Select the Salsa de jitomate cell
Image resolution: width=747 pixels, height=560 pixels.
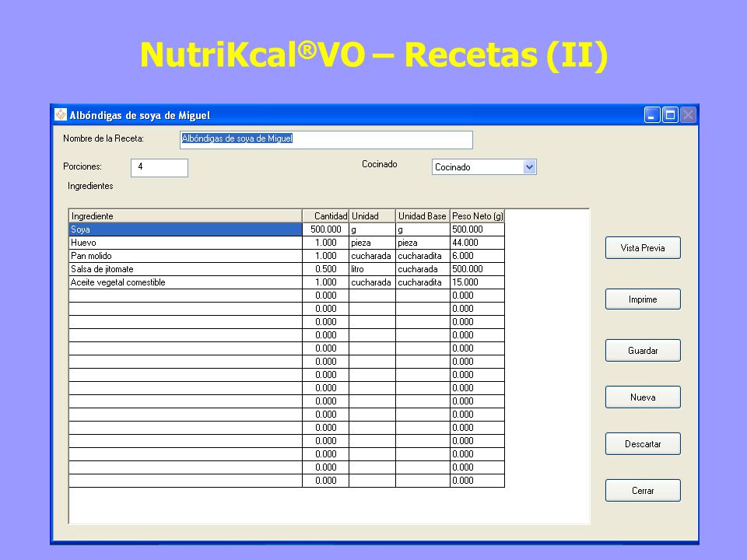(x=185, y=269)
